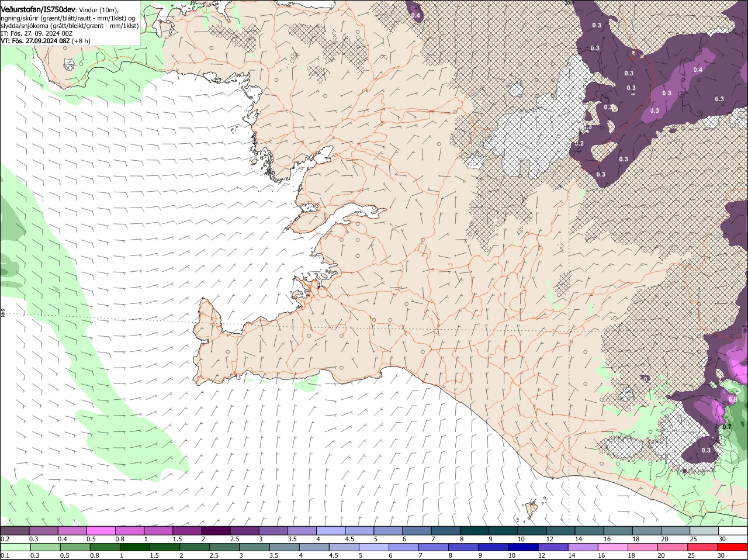Click the 18 grey-teal swatch in purple-teal legend row

click(646, 530)
